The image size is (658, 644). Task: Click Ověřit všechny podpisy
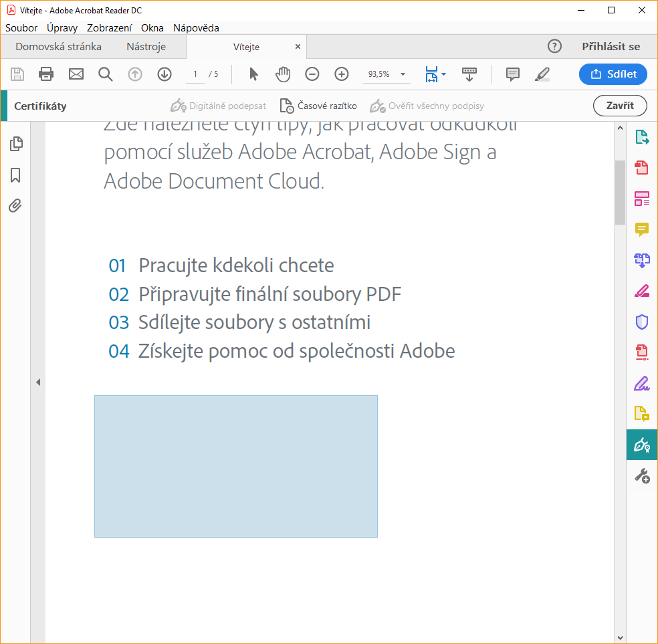(x=427, y=106)
